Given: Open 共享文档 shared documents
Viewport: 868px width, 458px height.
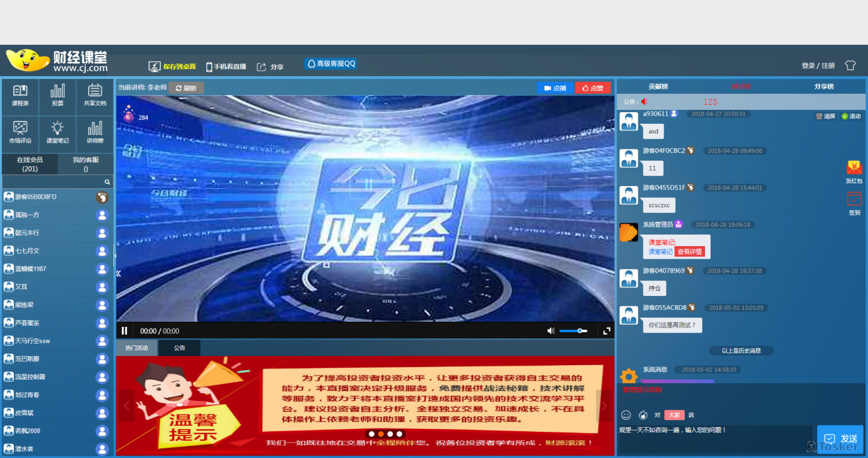Looking at the screenshot, I should coord(95,96).
